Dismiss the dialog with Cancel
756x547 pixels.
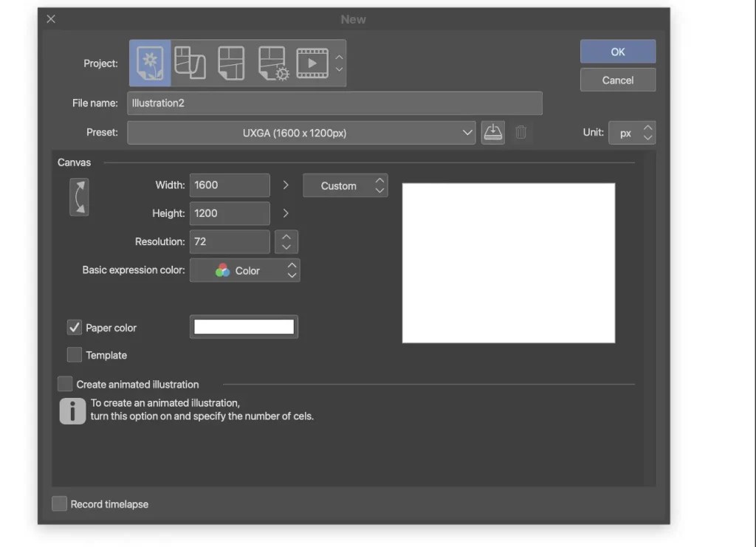[x=617, y=80]
